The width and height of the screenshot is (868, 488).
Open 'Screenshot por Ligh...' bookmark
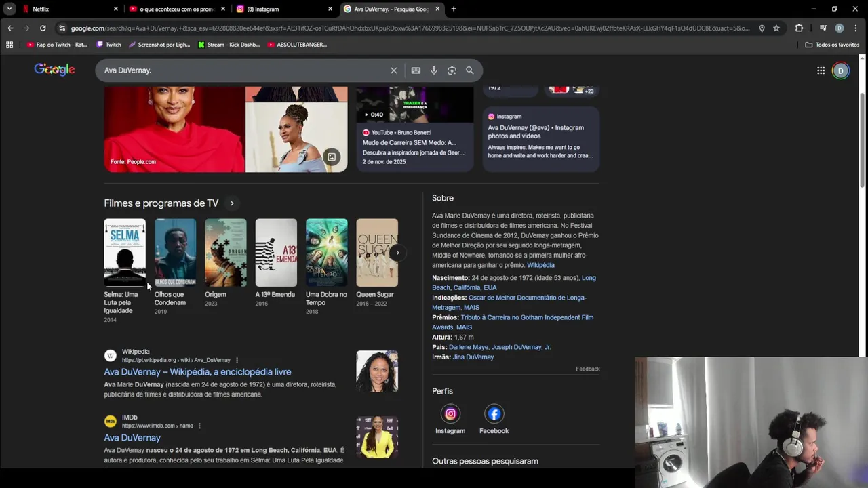[x=159, y=45]
